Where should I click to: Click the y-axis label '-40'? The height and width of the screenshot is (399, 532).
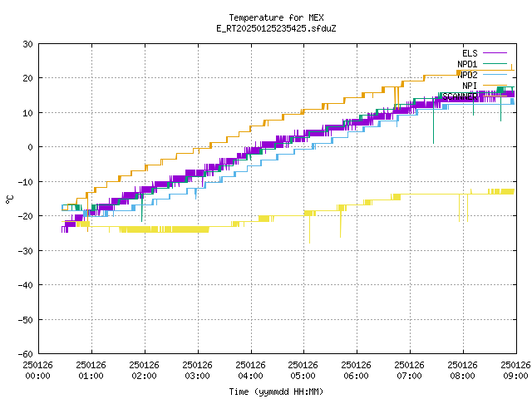tap(26, 285)
